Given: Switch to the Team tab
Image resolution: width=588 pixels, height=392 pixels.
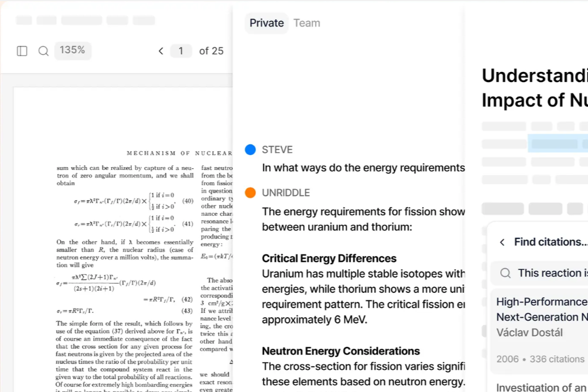Looking at the screenshot, I should [306, 23].
